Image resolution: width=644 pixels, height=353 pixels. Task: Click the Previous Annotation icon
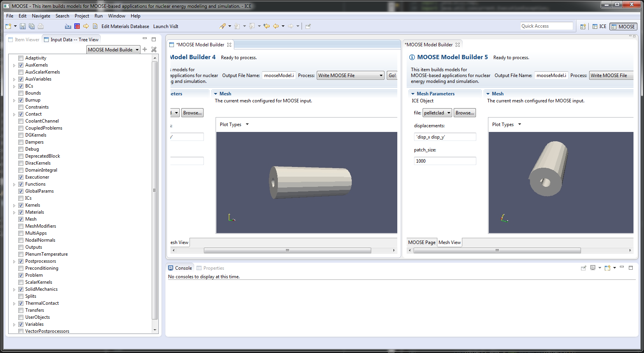tap(252, 26)
